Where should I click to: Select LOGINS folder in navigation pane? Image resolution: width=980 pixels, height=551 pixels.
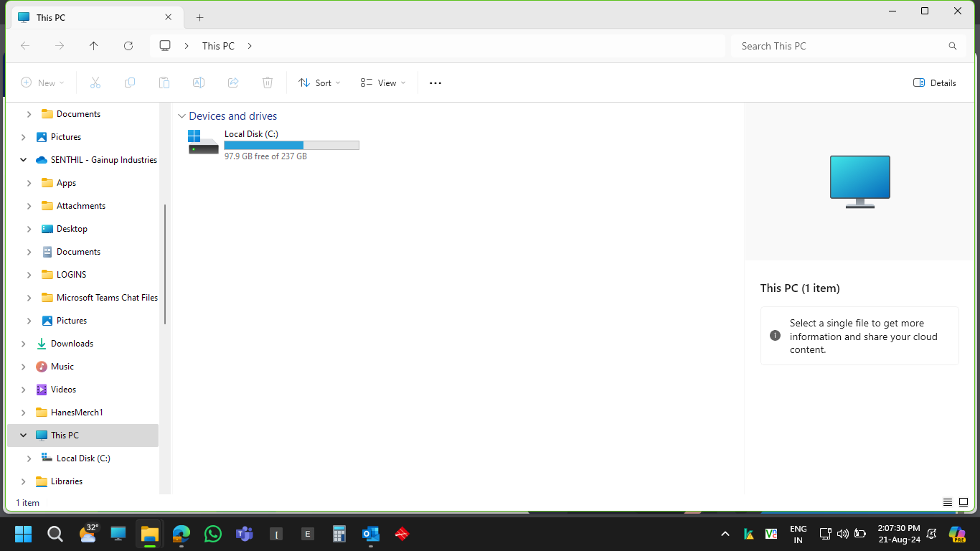click(71, 275)
